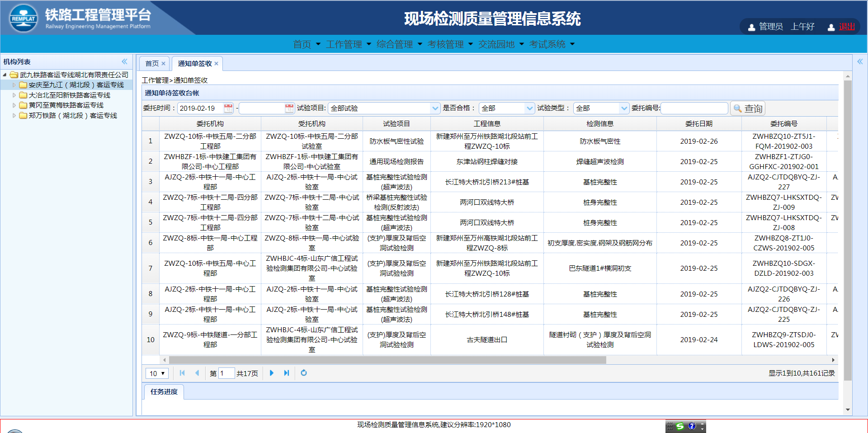The image size is (868, 433).
Task: Click the 查询 search button
Action: (x=748, y=108)
